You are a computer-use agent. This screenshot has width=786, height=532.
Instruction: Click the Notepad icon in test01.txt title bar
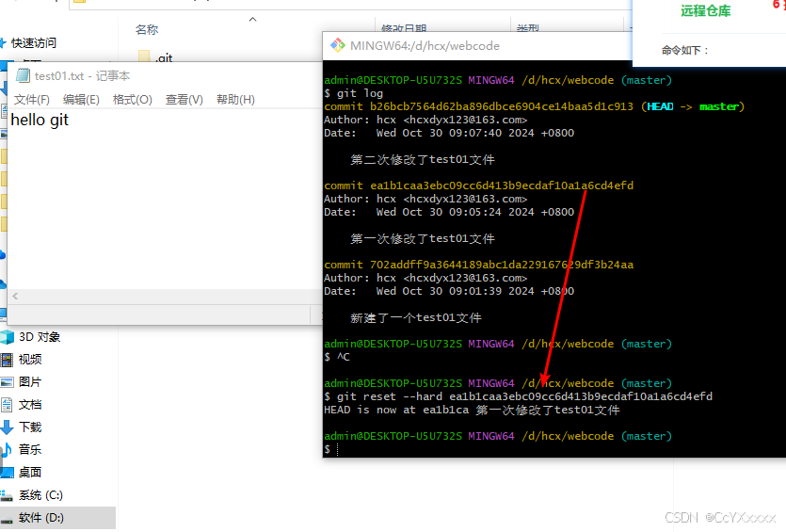tap(23, 75)
